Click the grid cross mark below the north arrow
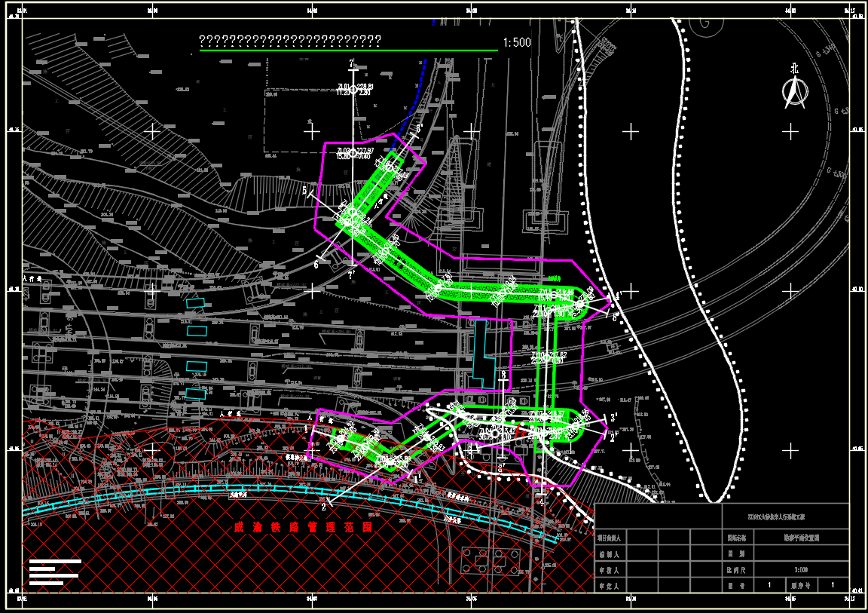This screenshot has width=868, height=613. (x=790, y=132)
